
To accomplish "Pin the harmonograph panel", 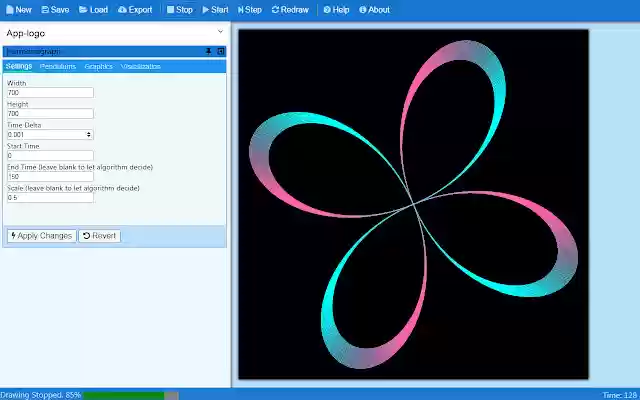I will pyautogui.click(x=209, y=51).
